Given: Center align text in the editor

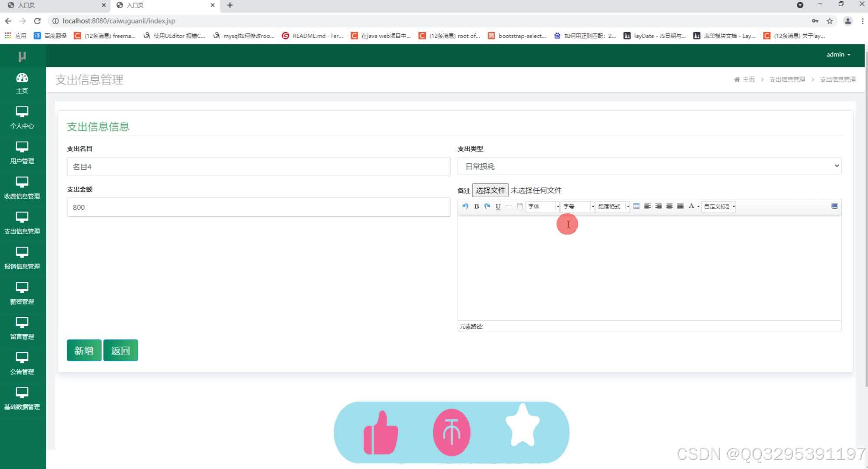Looking at the screenshot, I should 669,206.
